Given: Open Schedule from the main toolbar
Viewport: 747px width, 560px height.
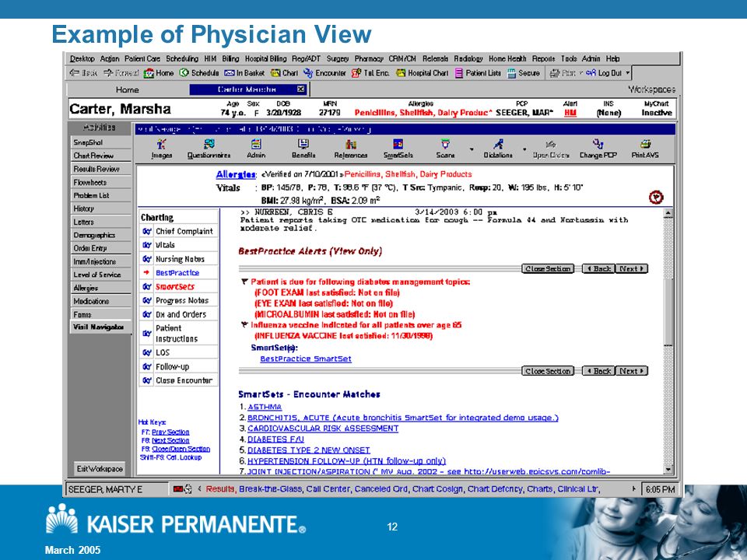Looking at the screenshot, I should coord(199,73).
